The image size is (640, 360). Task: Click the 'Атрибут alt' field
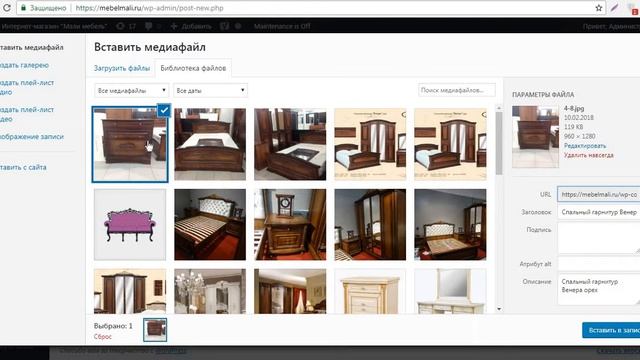(x=599, y=264)
